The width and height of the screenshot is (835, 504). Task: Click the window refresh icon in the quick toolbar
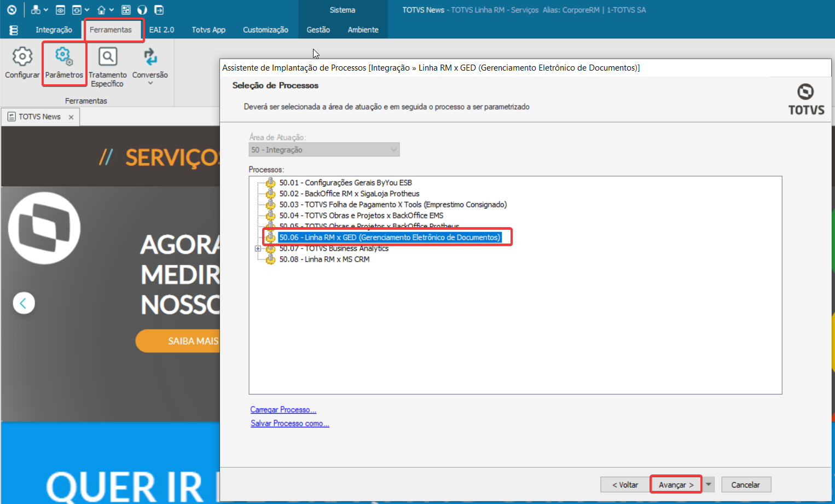click(x=77, y=10)
